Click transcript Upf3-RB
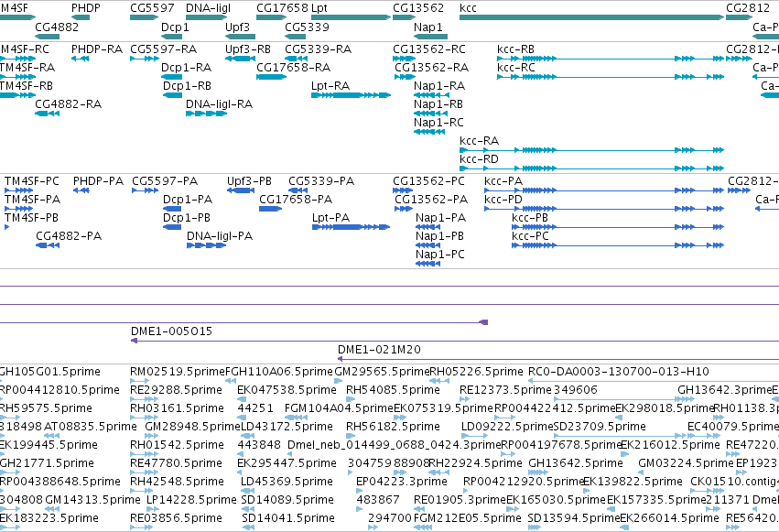 click(x=240, y=59)
